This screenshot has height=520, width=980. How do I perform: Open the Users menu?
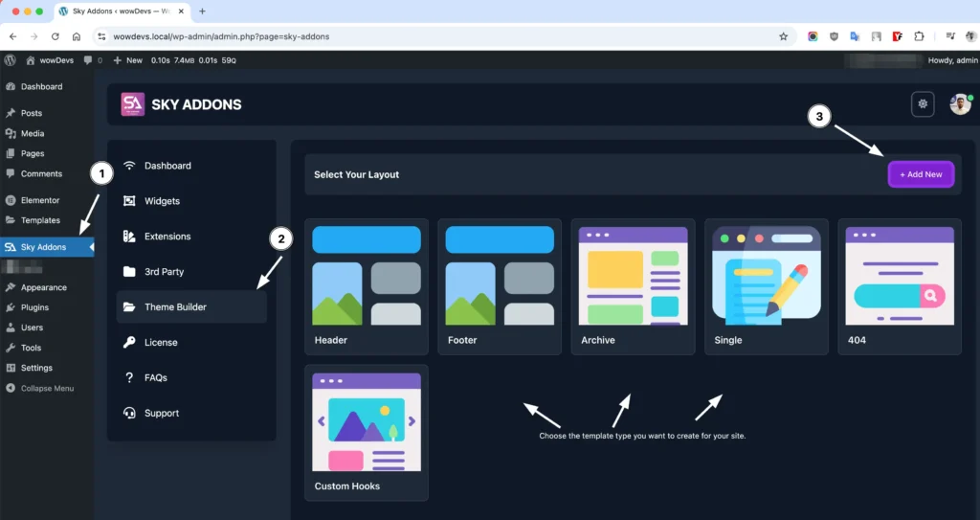[x=47, y=328]
